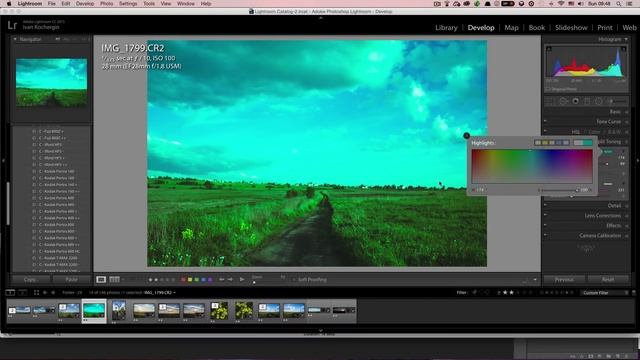The height and width of the screenshot is (360, 640).
Task: Collapse the Histogram panel
Action: (x=626, y=39)
